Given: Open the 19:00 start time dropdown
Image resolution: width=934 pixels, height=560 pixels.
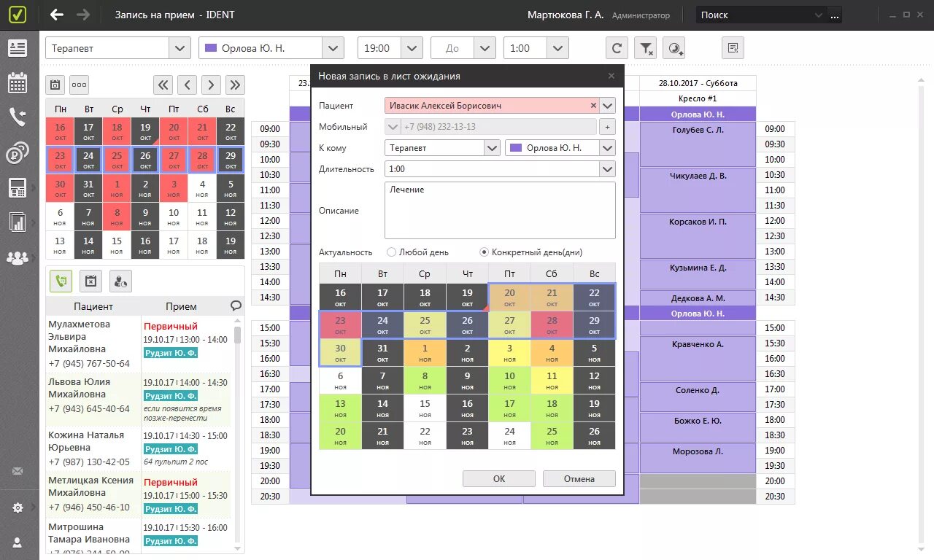Looking at the screenshot, I should pos(412,48).
